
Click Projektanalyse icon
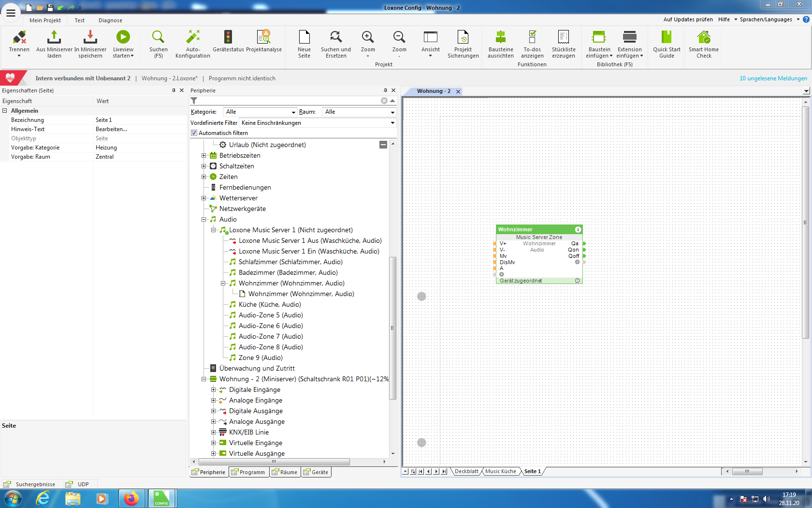pyautogui.click(x=263, y=38)
